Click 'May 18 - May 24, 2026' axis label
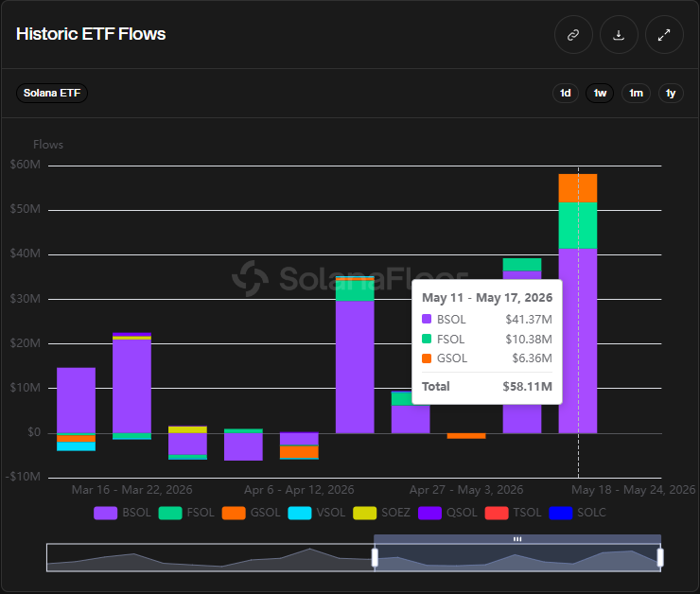 634,490
